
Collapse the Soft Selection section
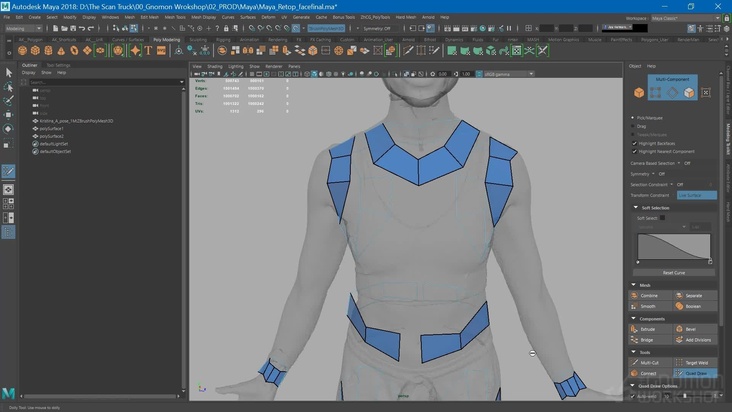tap(635, 207)
